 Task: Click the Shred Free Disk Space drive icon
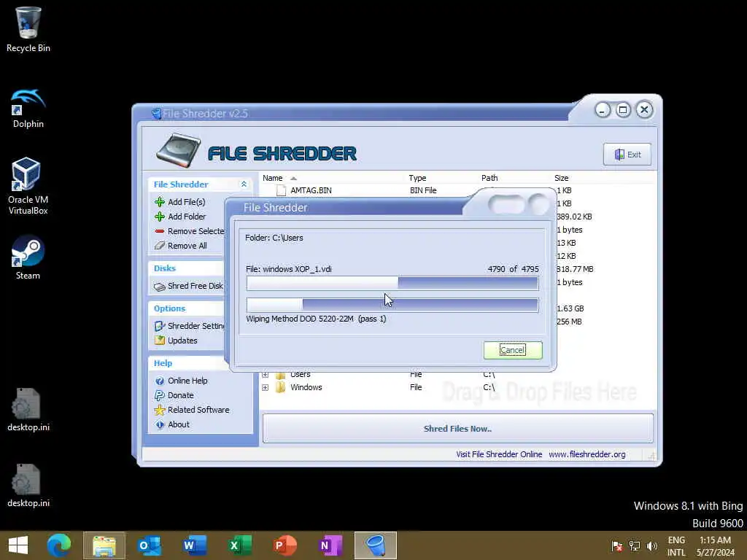(160, 286)
